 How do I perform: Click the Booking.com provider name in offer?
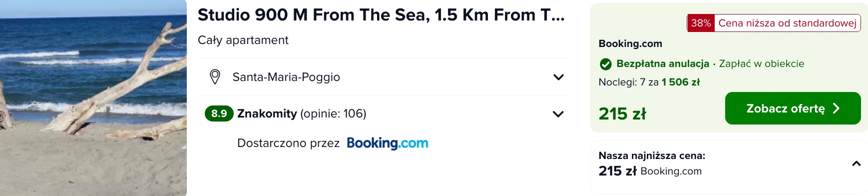pyautogui.click(x=630, y=43)
